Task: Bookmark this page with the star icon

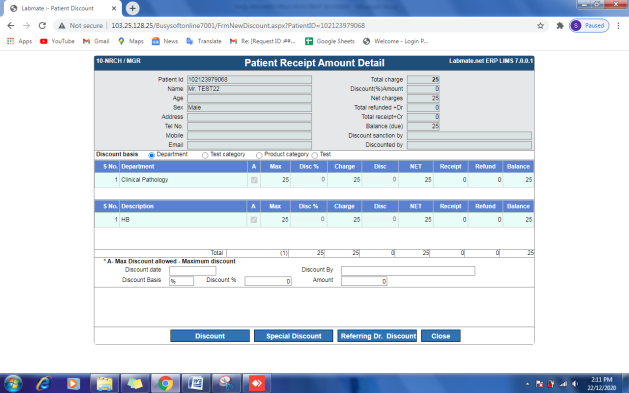Action: [x=540, y=26]
